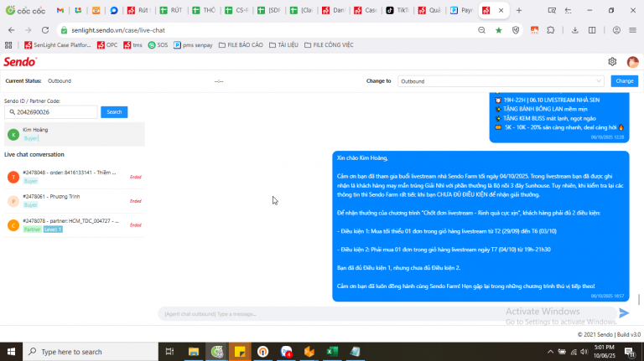Go back to the previous page
This screenshot has height=361, width=644.
click(x=12, y=30)
